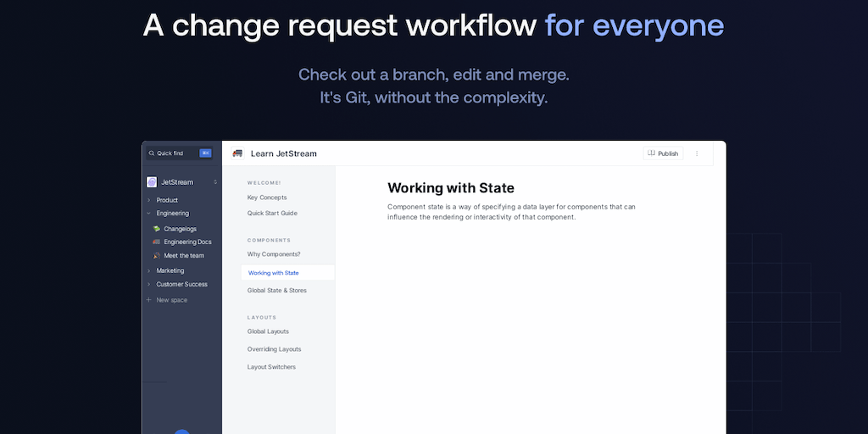The image size is (868, 434).
Task: Open the three-dot more options menu
Action: [697, 153]
